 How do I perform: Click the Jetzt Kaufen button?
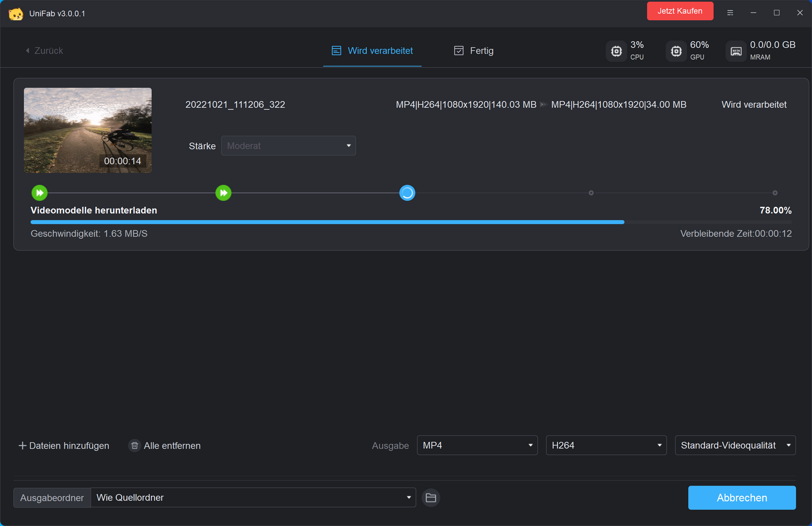click(680, 11)
